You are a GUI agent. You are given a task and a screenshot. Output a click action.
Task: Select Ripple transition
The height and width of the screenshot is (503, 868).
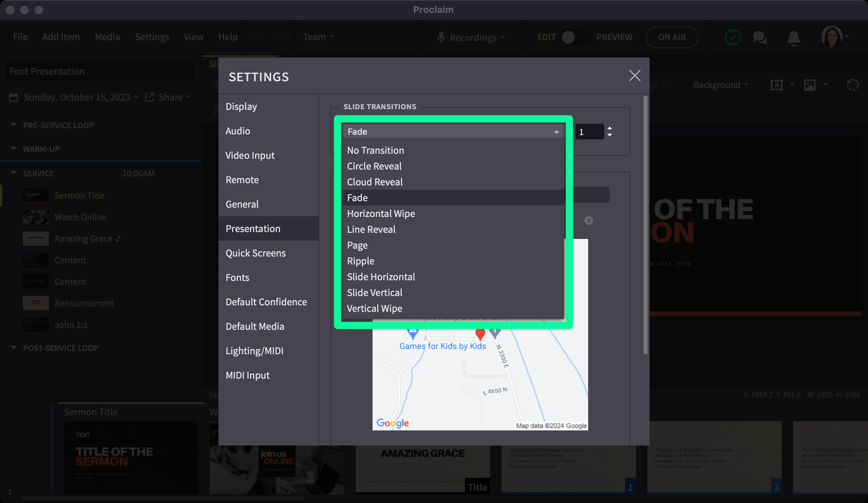(x=453, y=261)
